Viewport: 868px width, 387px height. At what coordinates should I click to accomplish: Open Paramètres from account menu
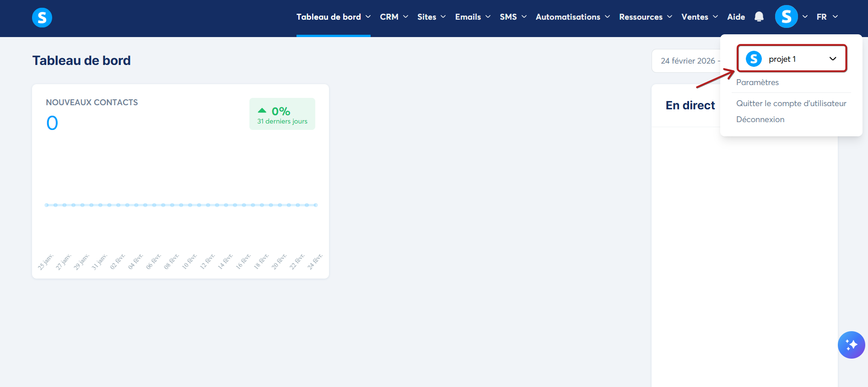pyautogui.click(x=757, y=82)
